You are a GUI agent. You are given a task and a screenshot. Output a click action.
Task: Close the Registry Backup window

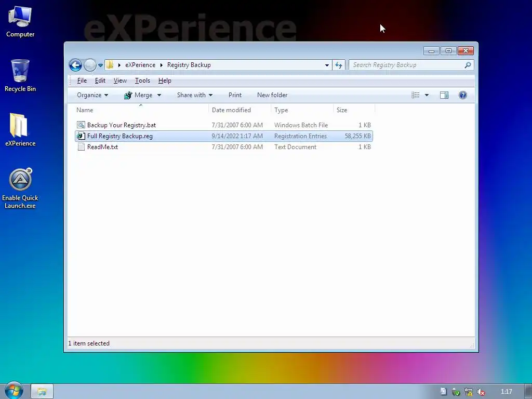(x=465, y=51)
